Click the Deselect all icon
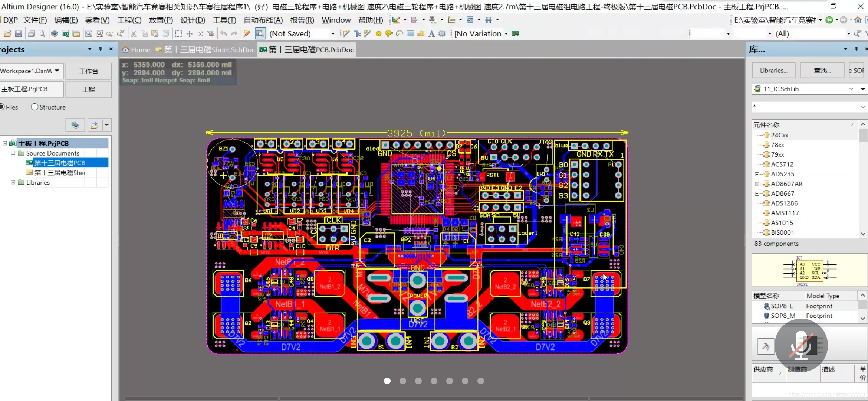 [x=200, y=34]
